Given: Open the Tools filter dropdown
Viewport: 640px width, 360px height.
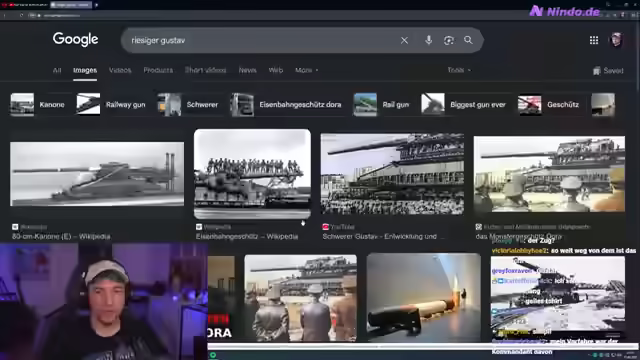Looking at the screenshot, I should [x=459, y=70].
